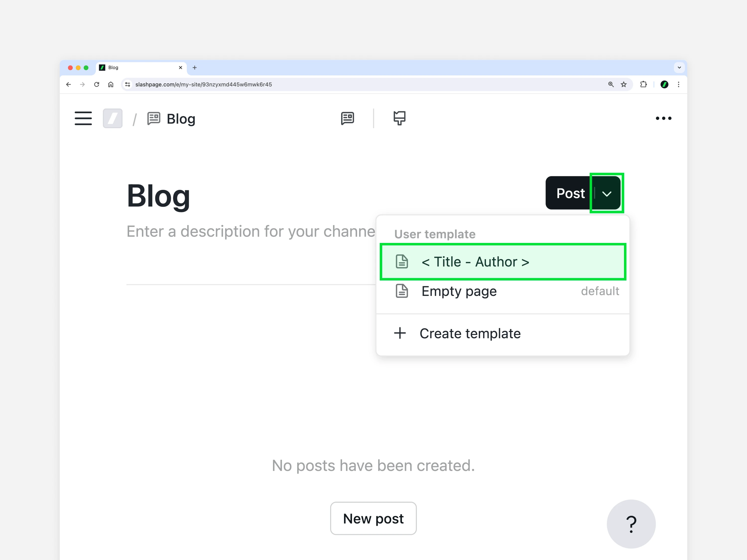Screen dimensions: 747x560
Task: Click the zoom magnifier icon in address bar
Action: [x=611, y=84]
